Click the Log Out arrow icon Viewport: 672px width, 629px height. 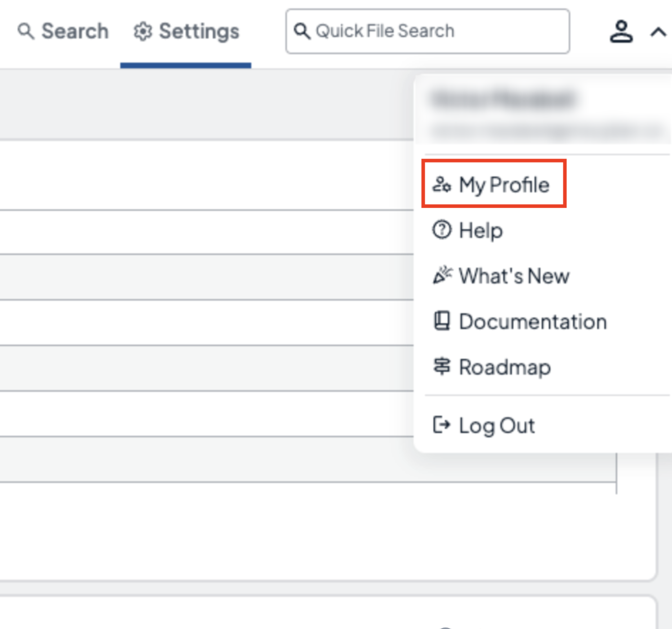tap(442, 425)
